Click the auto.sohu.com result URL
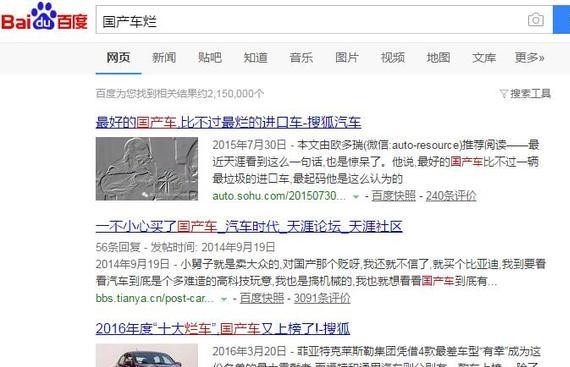The width and height of the screenshot is (570, 367). (279, 196)
